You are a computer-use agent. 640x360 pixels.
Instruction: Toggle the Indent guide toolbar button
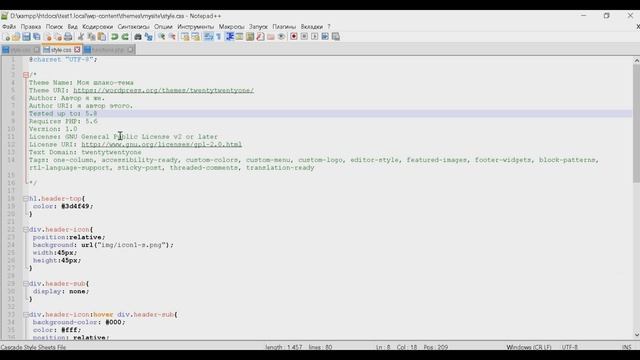(229, 37)
